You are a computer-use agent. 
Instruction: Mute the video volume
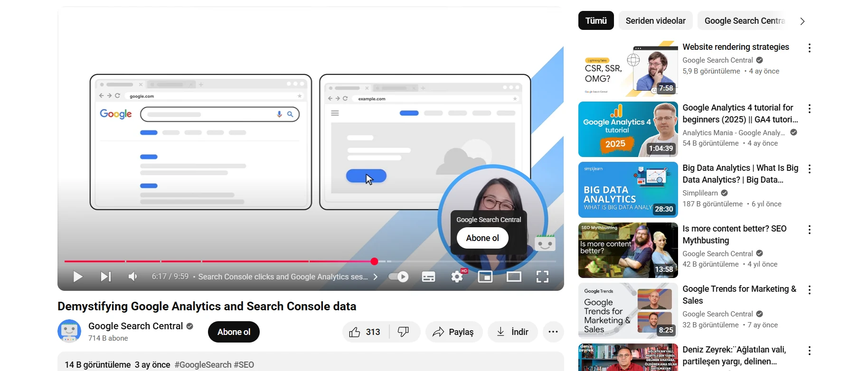coord(133,277)
